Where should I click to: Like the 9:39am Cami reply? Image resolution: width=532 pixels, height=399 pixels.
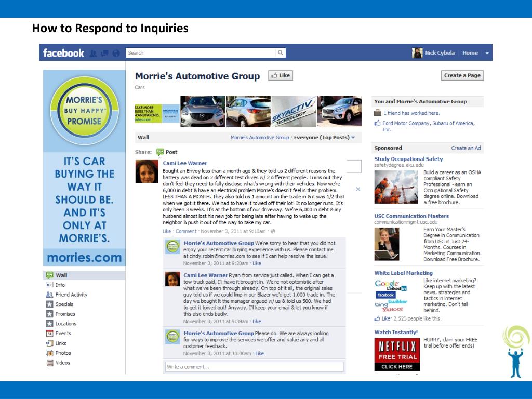257,321
